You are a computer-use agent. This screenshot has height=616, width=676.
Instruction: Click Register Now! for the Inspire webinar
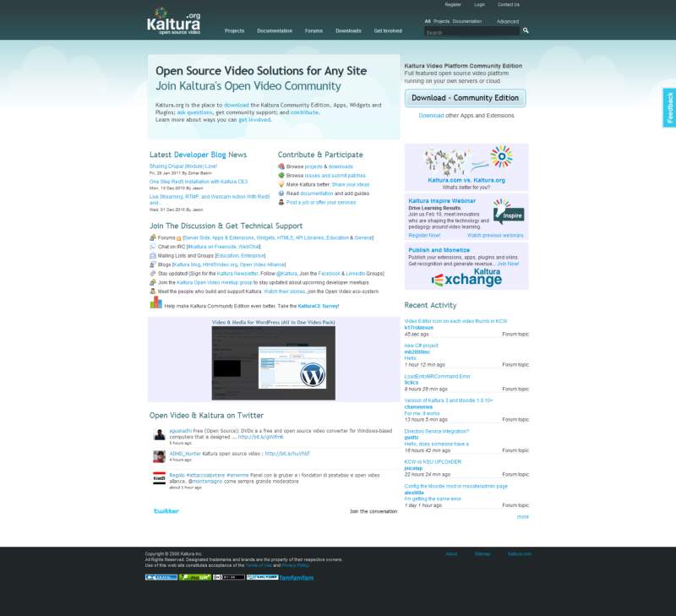(425, 236)
